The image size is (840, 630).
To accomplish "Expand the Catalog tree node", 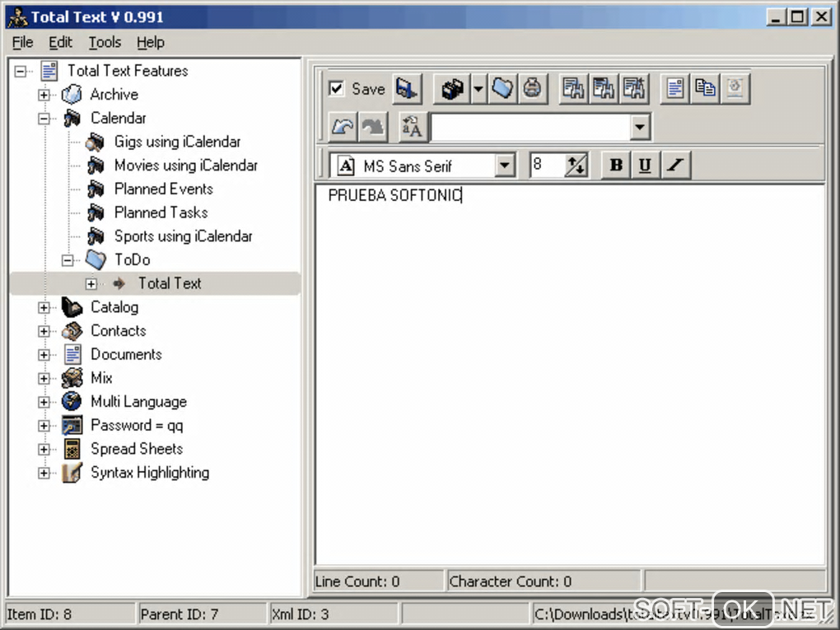I will coord(44,307).
